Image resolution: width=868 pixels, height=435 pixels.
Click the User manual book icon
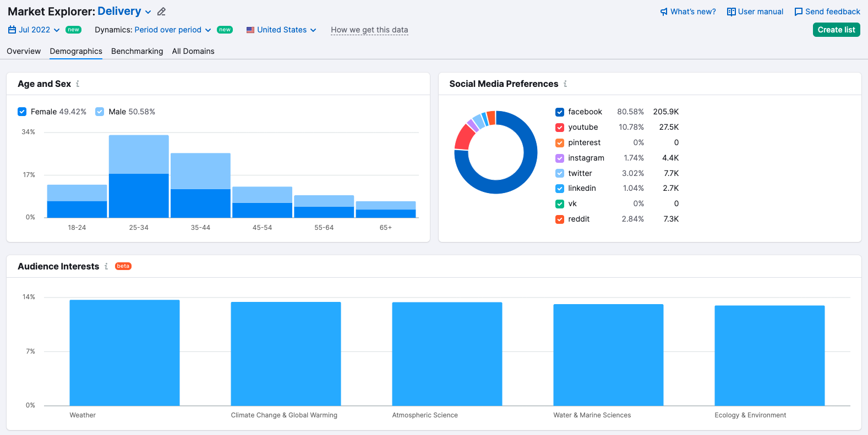(x=731, y=12)
